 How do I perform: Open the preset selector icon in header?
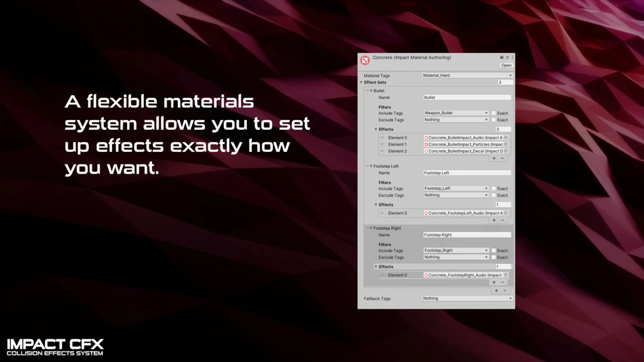coord(507,57)
